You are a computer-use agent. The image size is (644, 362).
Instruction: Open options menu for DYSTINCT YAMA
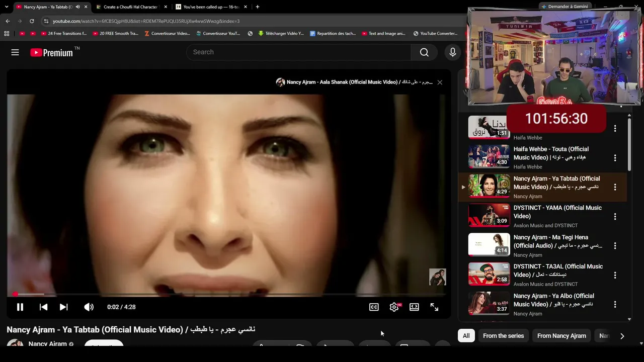point(615,217)
